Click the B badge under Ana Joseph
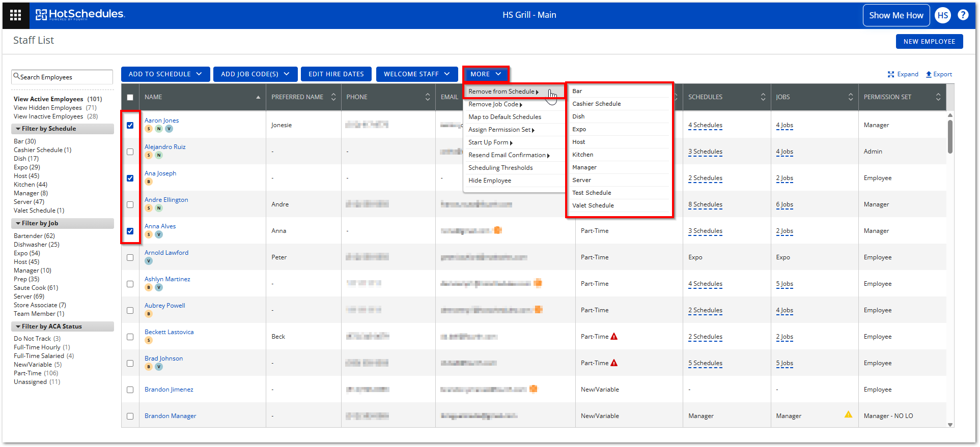The image size is (980, 447). click(149, 182)
